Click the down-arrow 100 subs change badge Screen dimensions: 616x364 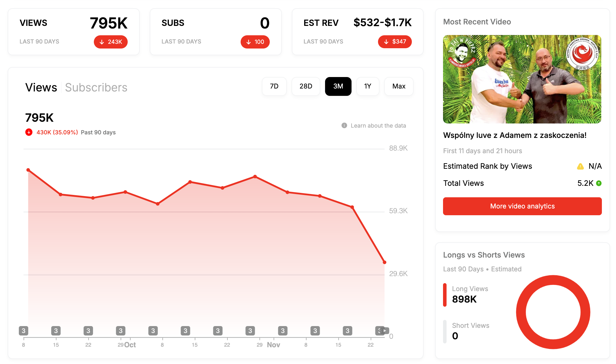[255, 42]
